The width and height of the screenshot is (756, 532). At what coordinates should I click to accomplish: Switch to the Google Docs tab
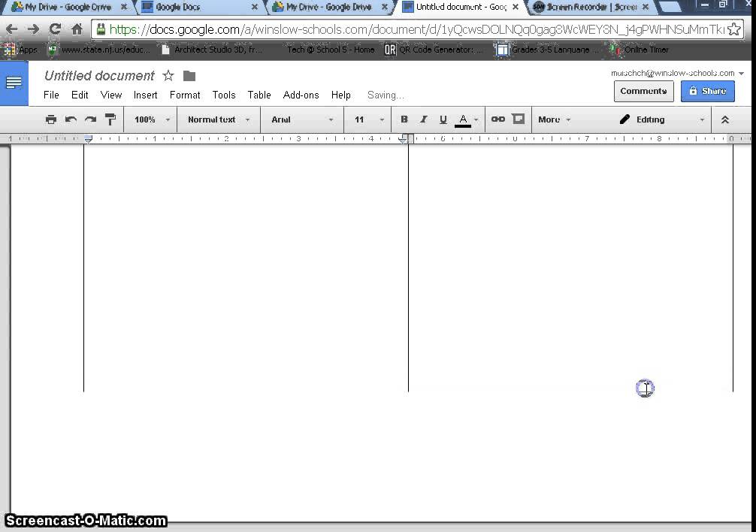[200, 8]
